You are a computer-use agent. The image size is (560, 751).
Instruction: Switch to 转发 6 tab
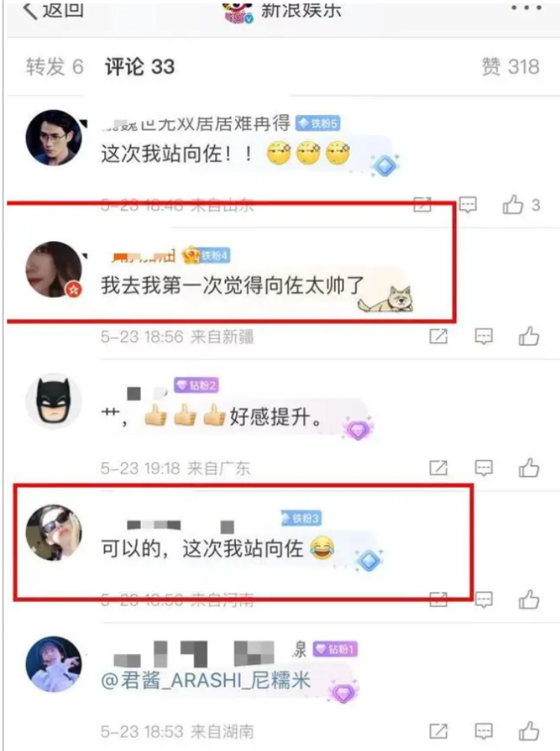coord(55,66)
